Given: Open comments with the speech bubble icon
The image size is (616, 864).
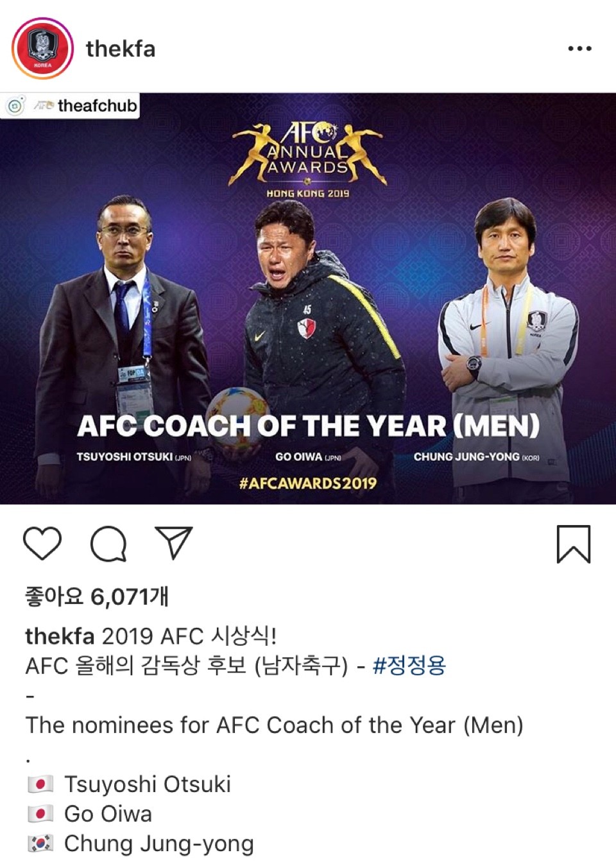Looking at the screenshot, I should (x=108, y=544).
